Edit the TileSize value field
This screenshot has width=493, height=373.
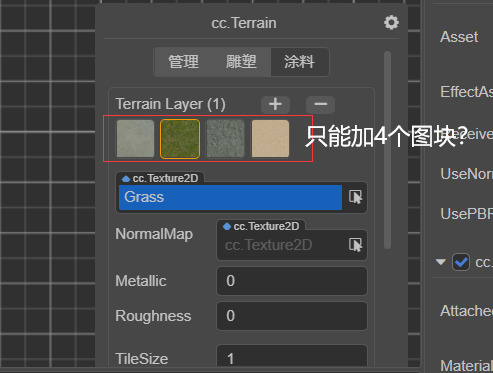click(292, 357)
